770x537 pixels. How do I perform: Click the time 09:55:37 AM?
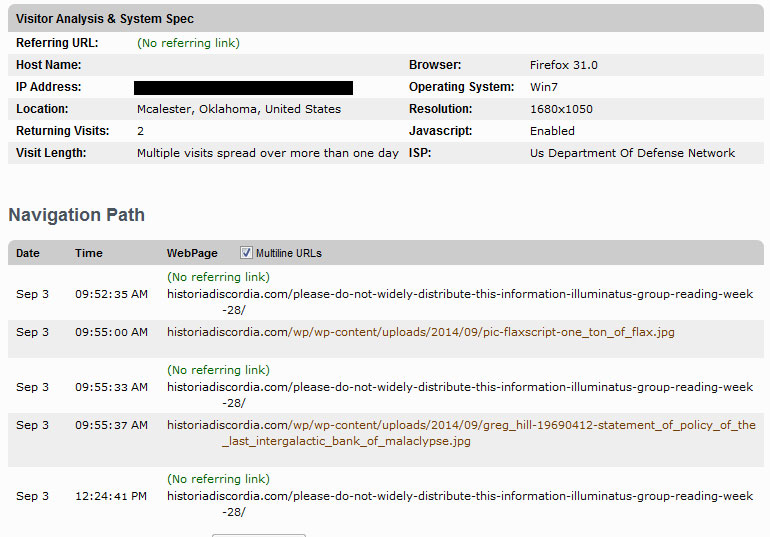coord(111,425)
